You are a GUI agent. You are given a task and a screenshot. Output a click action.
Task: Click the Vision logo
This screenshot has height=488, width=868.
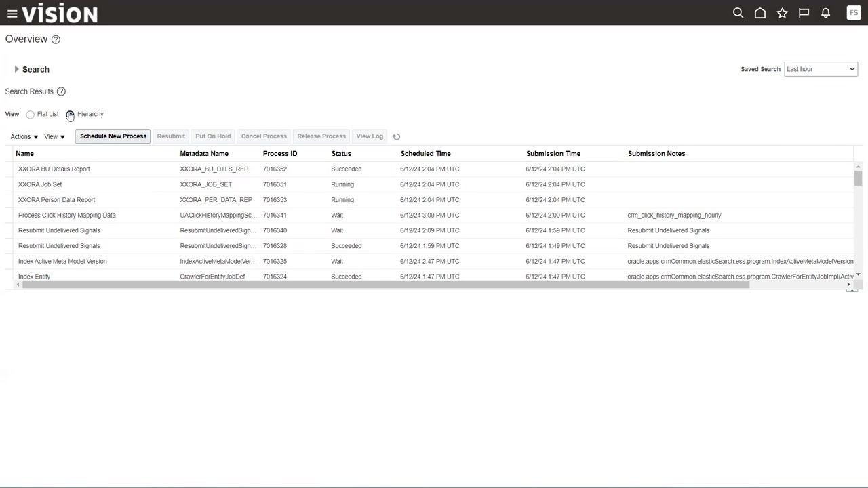(x=60, y=13)
